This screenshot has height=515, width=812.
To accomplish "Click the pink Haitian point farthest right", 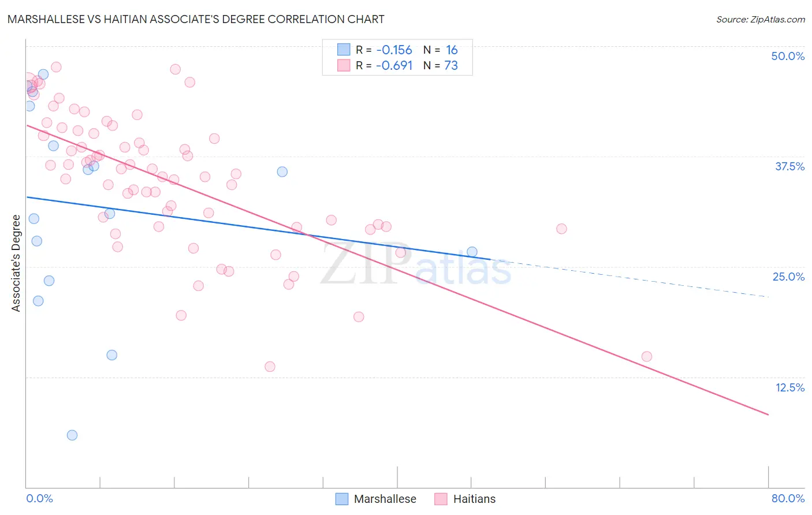I will tap(647, 357).
